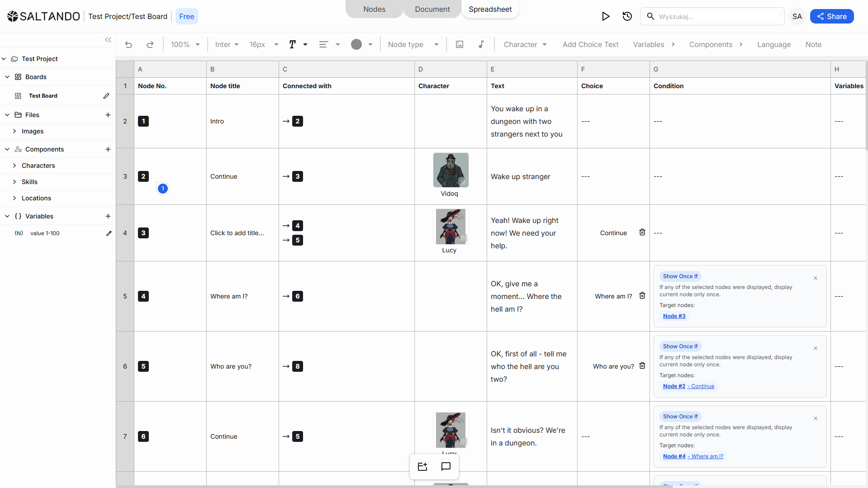Expand the Characters tree item
868x488 pixels.
pos(14,166)
